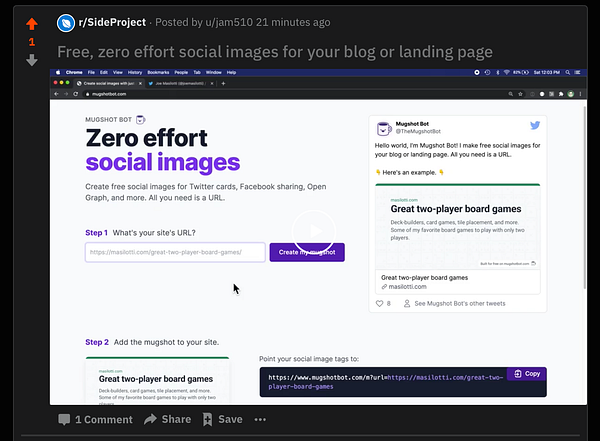Open the Edit menu

pyautogui.click(x=104, y=72)
